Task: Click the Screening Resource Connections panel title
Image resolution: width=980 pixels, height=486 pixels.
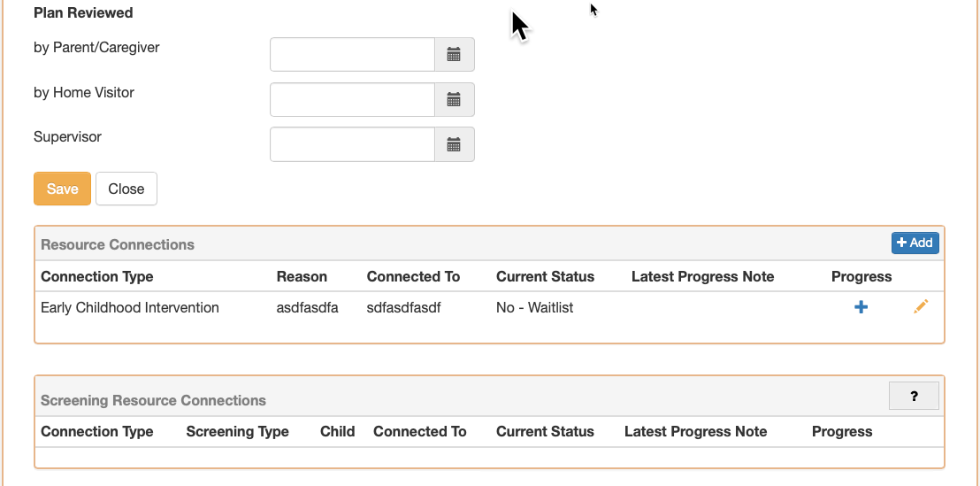Action: coord(153,400)
